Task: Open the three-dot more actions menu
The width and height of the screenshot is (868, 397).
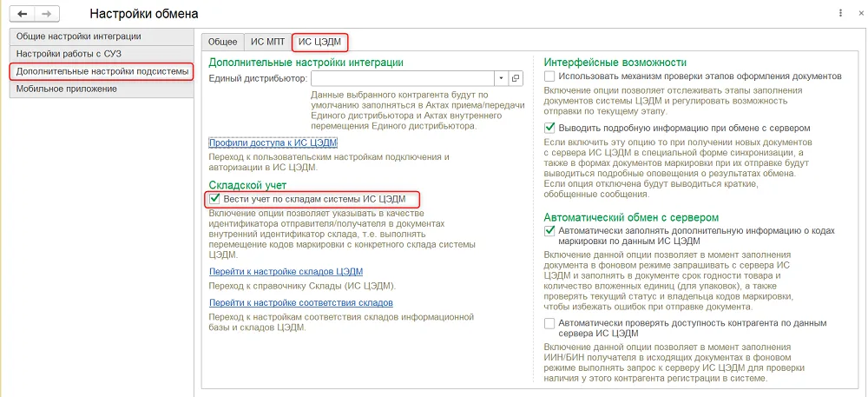Action: 842,11
